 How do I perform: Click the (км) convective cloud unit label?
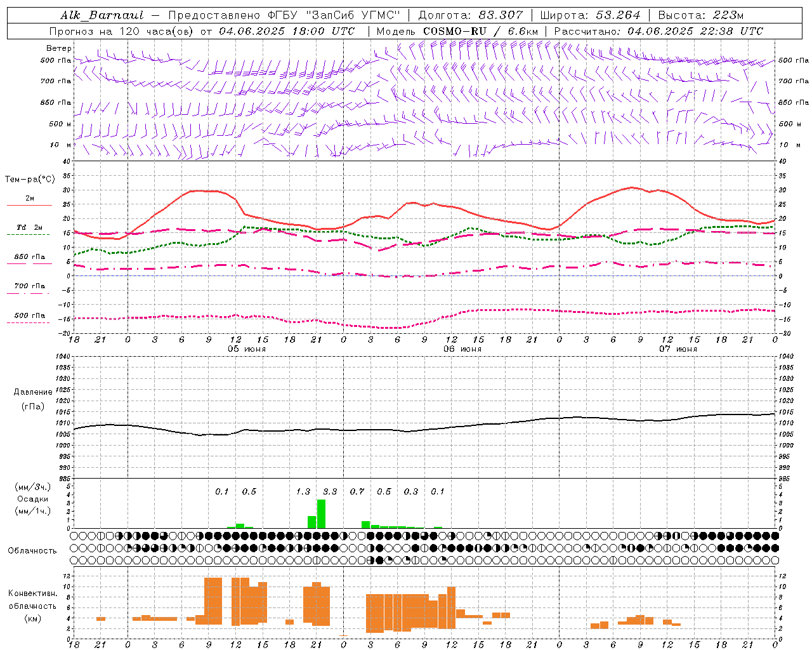coord(33,618)
